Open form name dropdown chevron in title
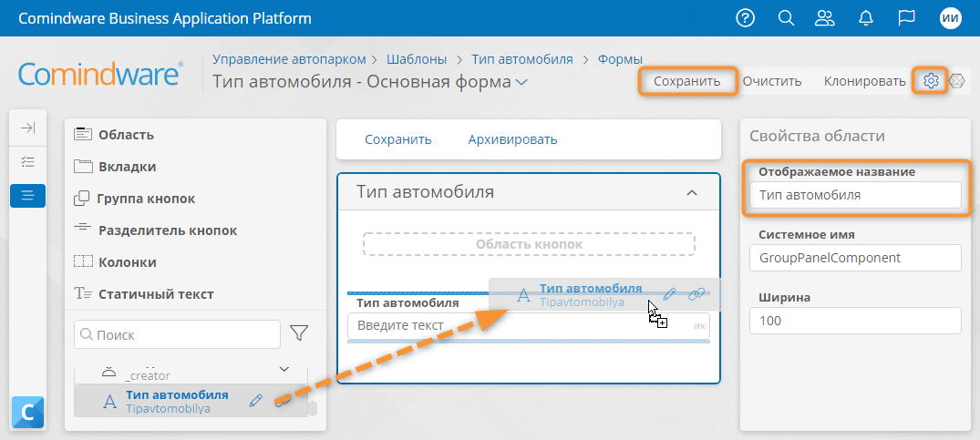 coord(521,82)
